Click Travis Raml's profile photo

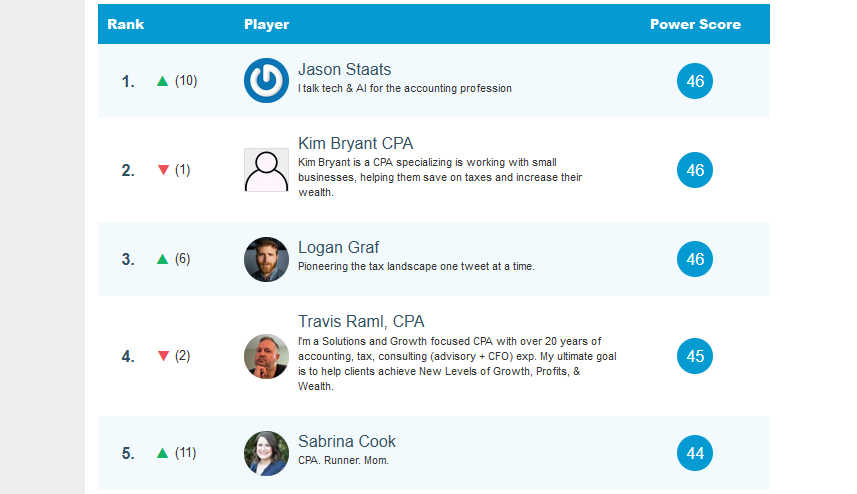pyautogui.click(x=266, y=356)
